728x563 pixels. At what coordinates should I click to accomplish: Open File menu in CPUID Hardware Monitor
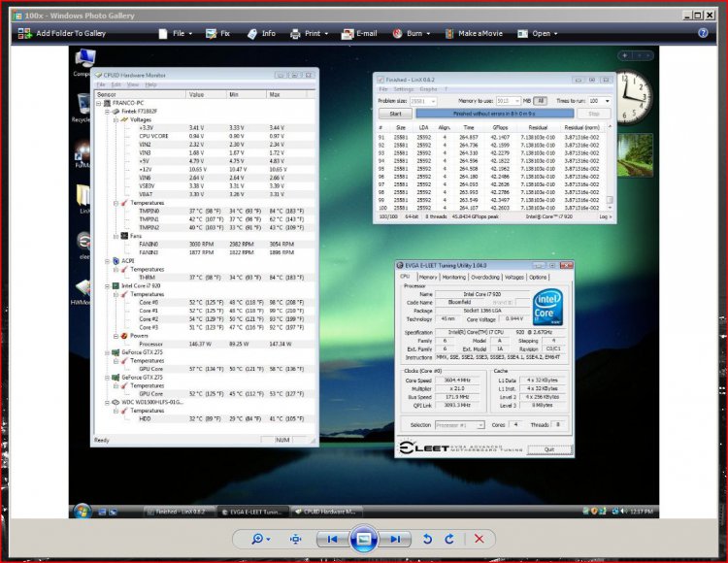click(101, 84)
